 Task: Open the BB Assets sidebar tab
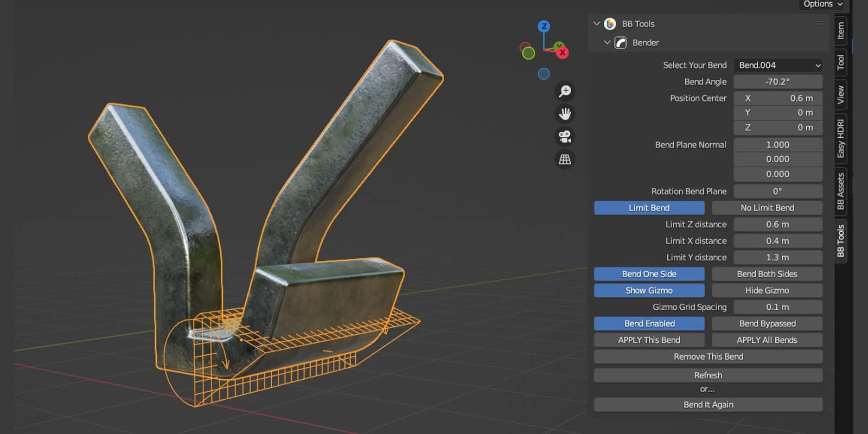pyautogui.click(x=840, y=192)
